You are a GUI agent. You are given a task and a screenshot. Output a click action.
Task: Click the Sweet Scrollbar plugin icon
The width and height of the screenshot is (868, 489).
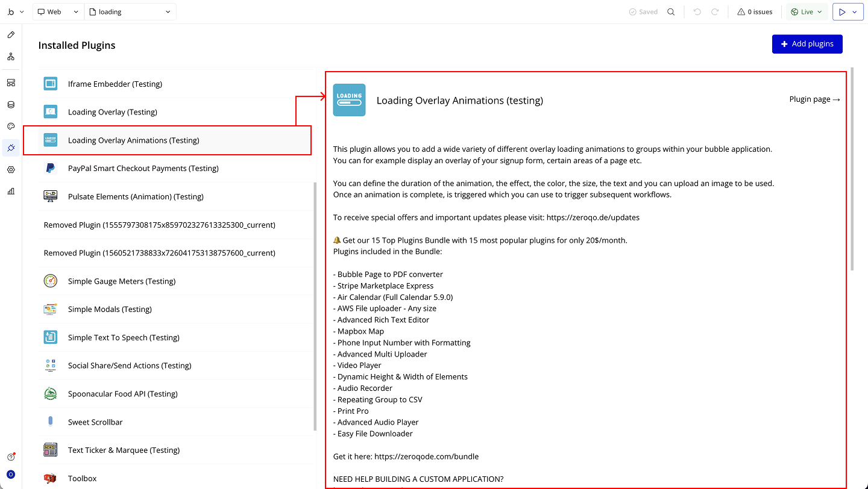51,422
